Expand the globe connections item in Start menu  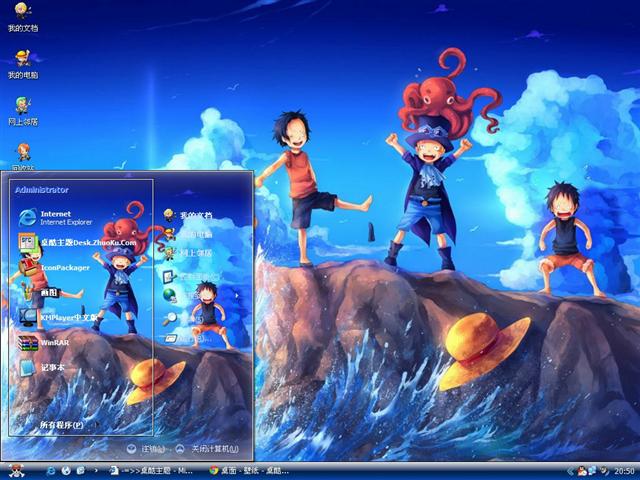click(200, 296)
